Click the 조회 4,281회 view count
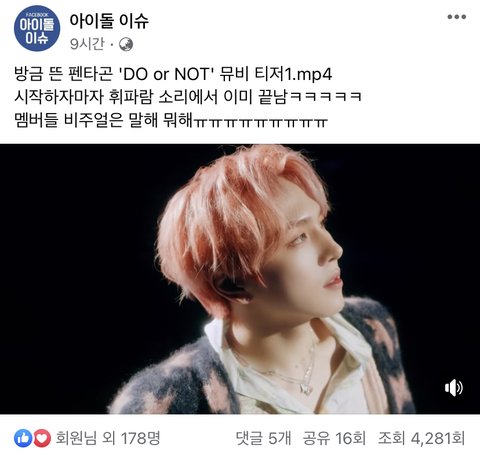The height and width of the screenshot is (455, 480). (x=421, y=438)
